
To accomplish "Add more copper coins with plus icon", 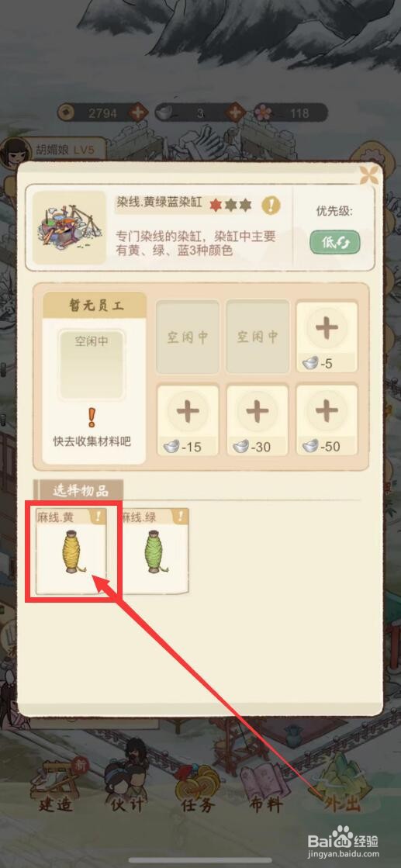I will [138, 113].
